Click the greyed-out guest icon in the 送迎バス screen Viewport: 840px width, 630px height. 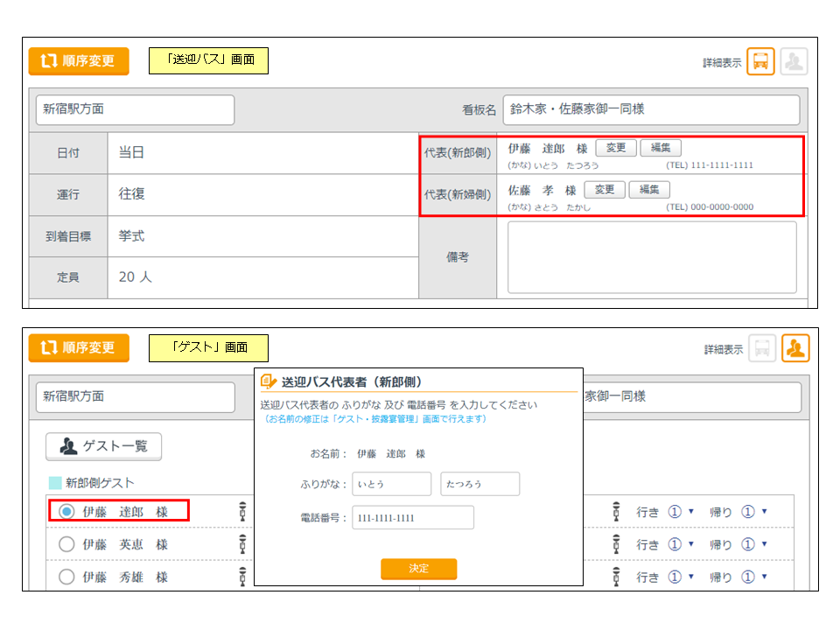click(794, 62)
